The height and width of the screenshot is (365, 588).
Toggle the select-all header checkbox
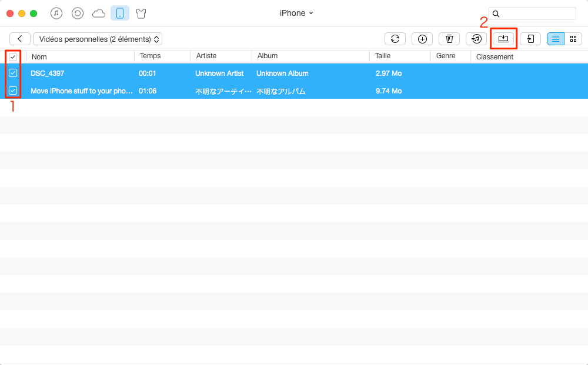click(13, 57)
